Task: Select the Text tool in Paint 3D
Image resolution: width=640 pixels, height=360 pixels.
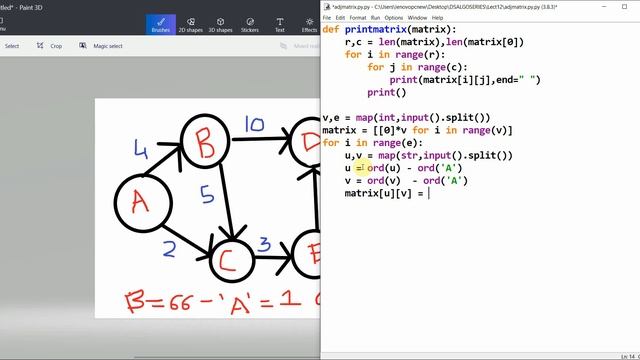Action: click(280, 24)
